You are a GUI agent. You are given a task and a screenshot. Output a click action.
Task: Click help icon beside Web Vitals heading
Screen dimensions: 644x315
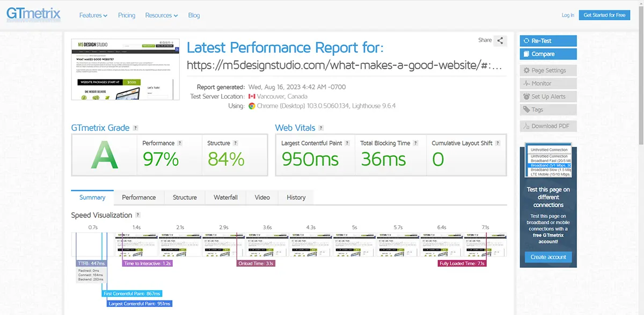coord(321,128)
